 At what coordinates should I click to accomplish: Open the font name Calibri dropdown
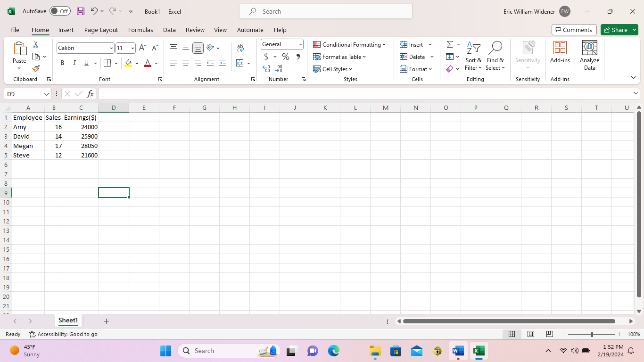(x=111, y=48)
